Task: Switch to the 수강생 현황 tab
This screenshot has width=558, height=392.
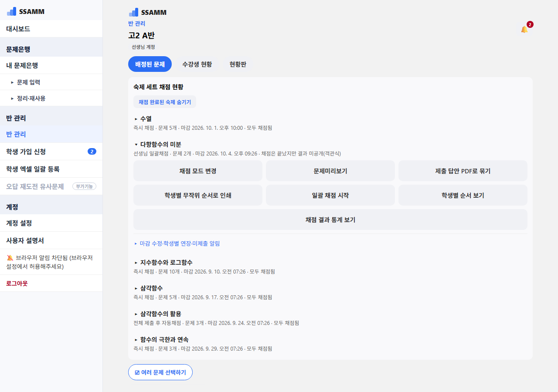Action: [197, 64]
